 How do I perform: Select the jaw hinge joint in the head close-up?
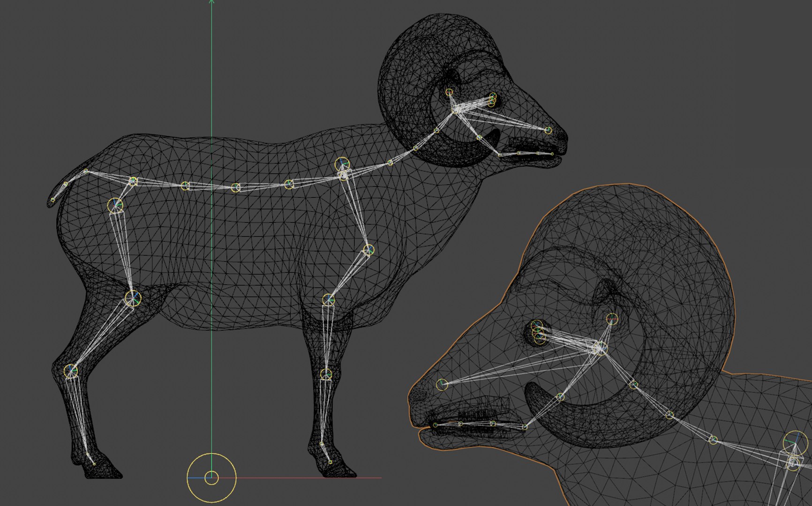coord(560,397)
